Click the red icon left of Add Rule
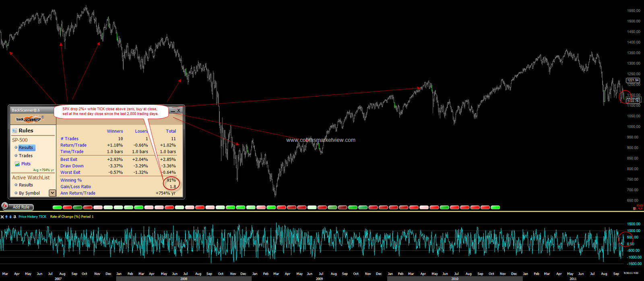 point(5,206)
